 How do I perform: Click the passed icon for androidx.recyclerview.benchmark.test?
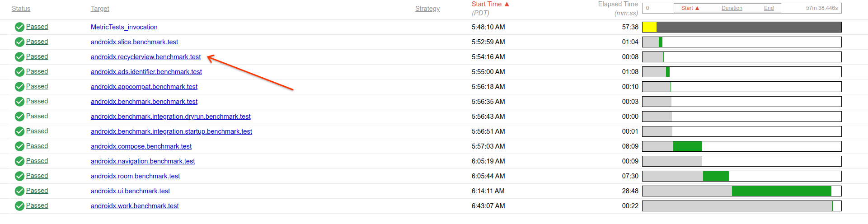[x=19, y=57]
